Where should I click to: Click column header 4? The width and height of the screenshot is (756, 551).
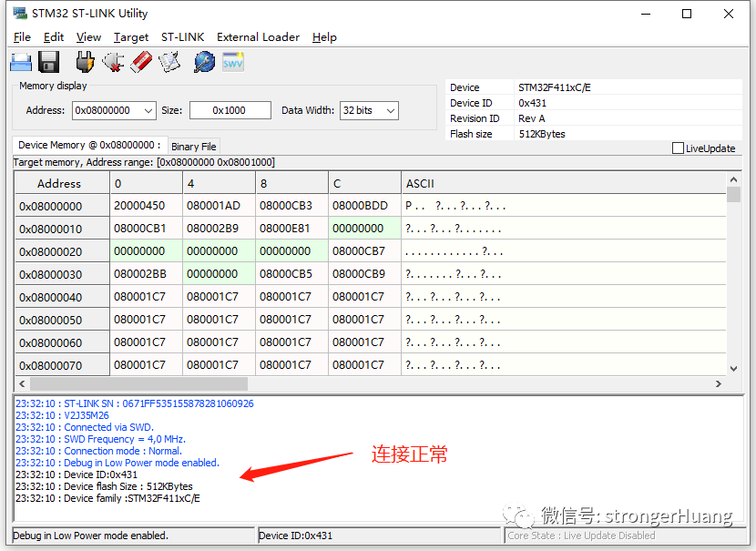click(x=219, y=184)
